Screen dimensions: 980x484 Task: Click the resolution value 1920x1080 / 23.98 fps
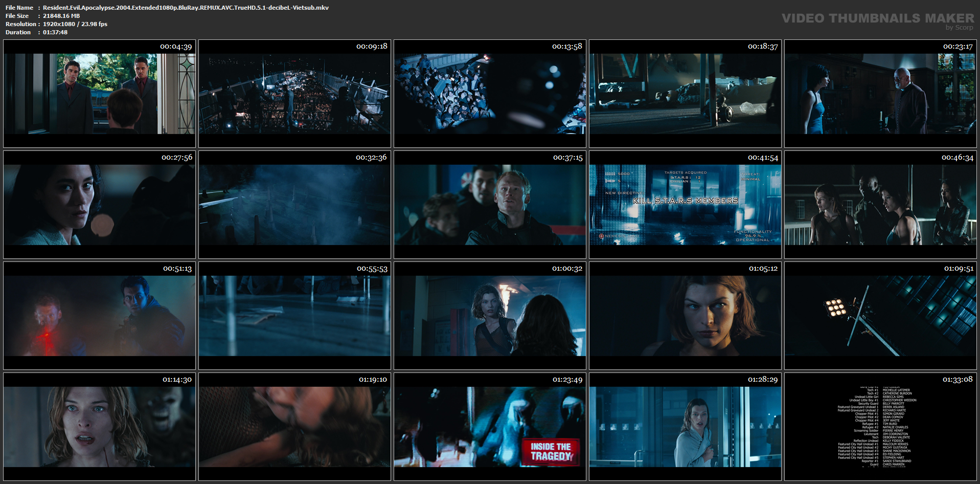click(x=75, y=24)
